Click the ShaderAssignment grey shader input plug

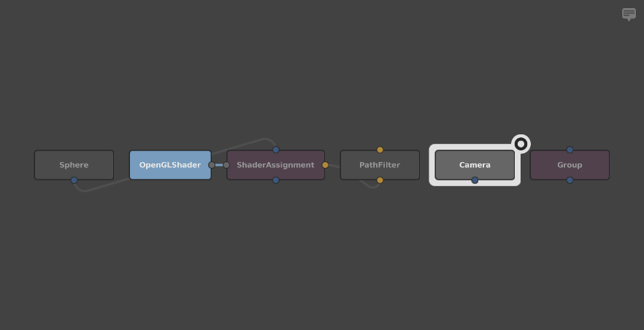226,165
